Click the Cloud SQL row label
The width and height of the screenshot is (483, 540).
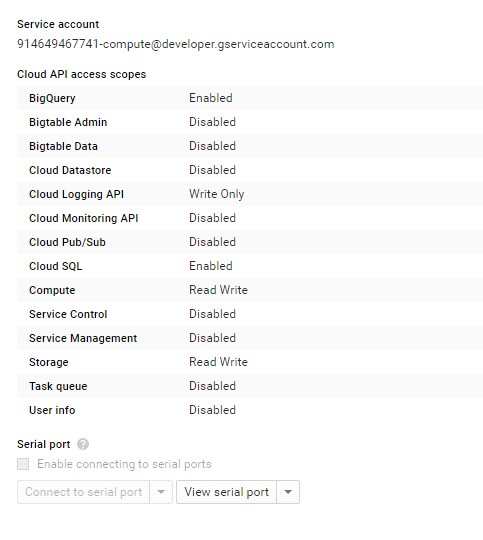(56, 266)
